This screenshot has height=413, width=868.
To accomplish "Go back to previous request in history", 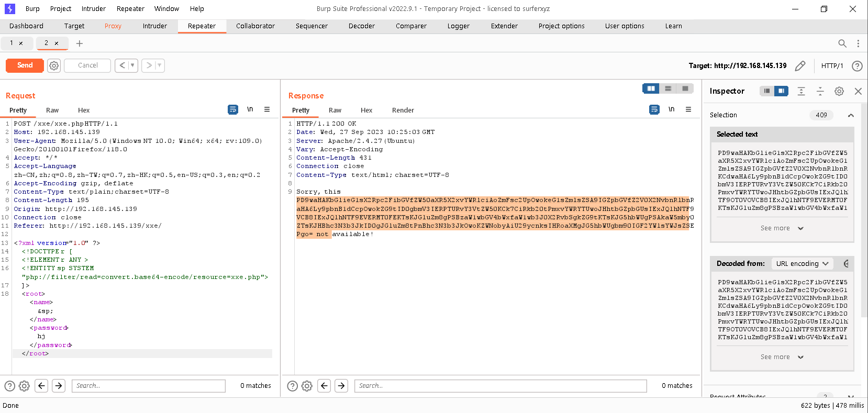I will 122,65.
